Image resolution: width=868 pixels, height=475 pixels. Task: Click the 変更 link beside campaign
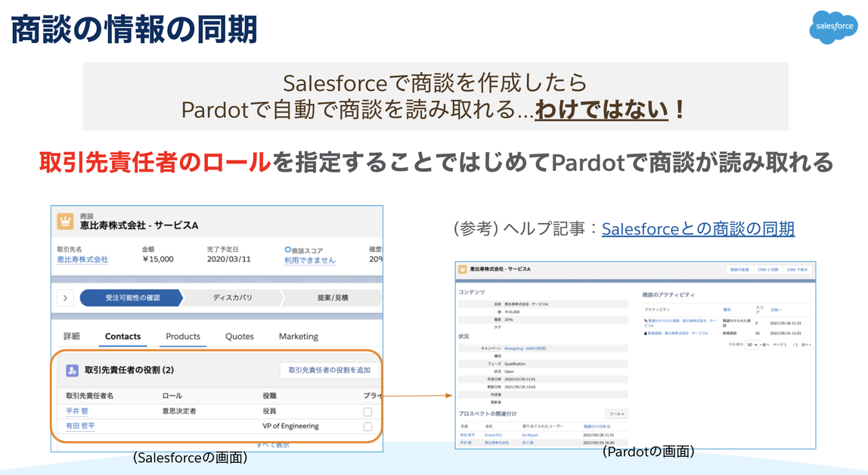[541, 348]
